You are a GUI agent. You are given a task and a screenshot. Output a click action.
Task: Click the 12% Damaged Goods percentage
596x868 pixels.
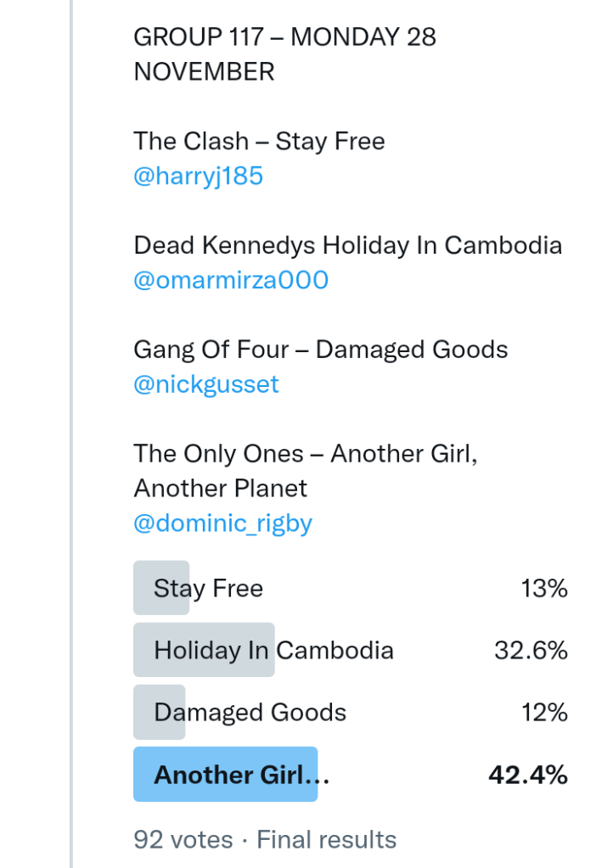tap(544, 713)
